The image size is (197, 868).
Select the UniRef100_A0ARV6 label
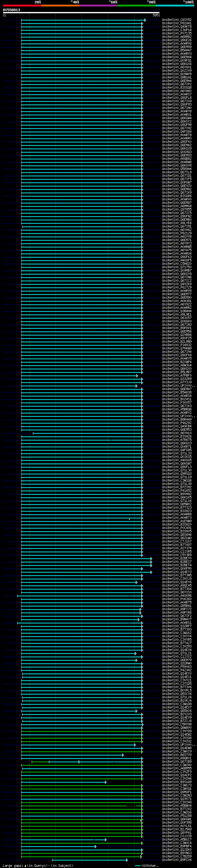pos(177,43)
